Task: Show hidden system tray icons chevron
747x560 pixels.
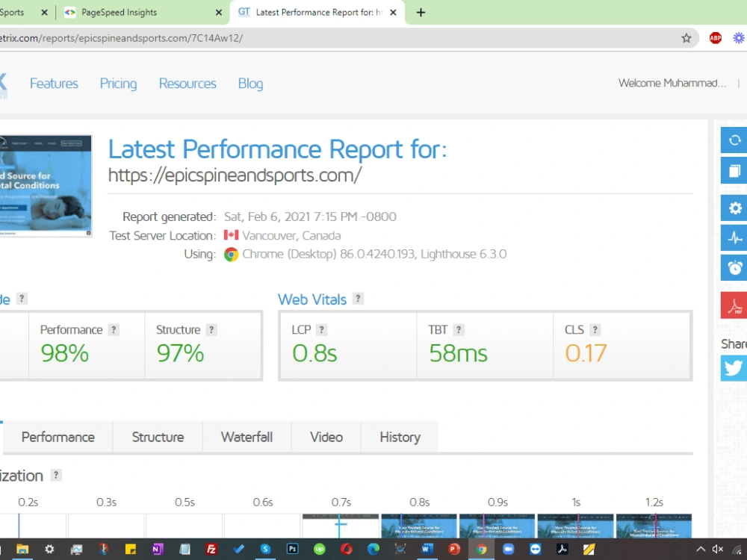Action: 701,549
